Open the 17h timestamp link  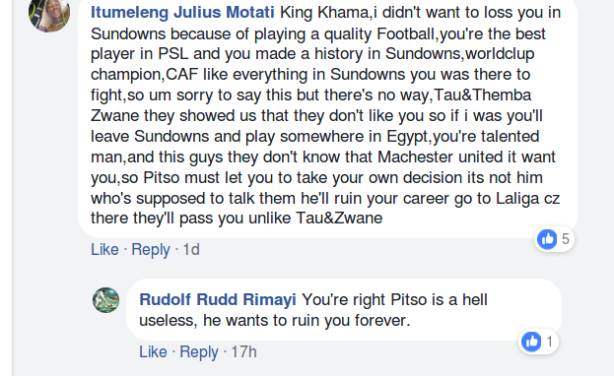tap(244, 352)
